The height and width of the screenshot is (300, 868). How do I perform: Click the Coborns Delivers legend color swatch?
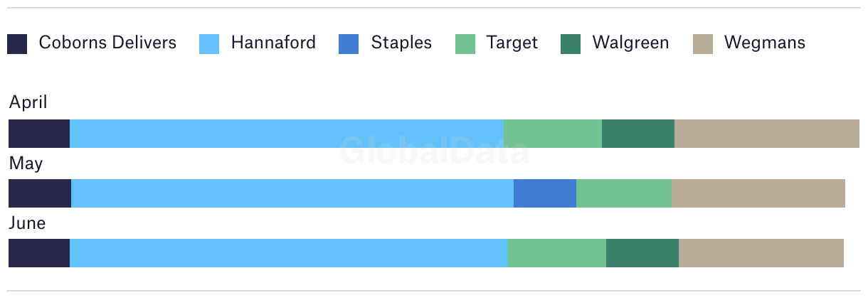(17, 44)
